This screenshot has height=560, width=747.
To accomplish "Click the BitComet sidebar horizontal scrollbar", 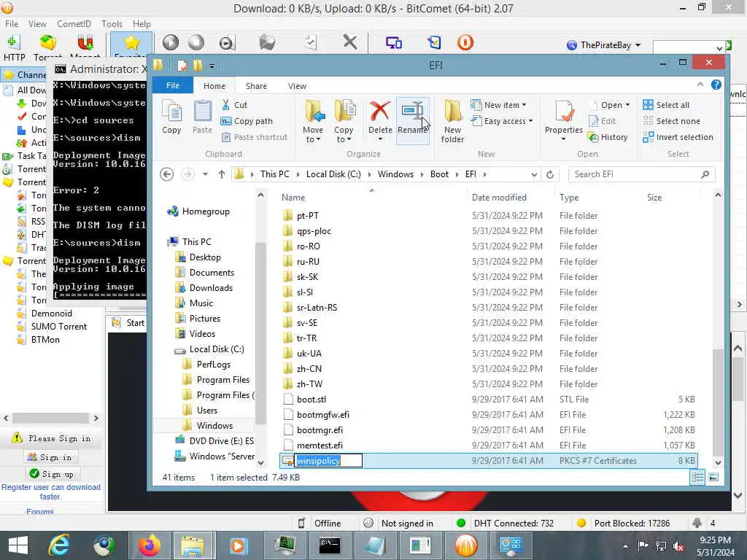I will [50, 418].
